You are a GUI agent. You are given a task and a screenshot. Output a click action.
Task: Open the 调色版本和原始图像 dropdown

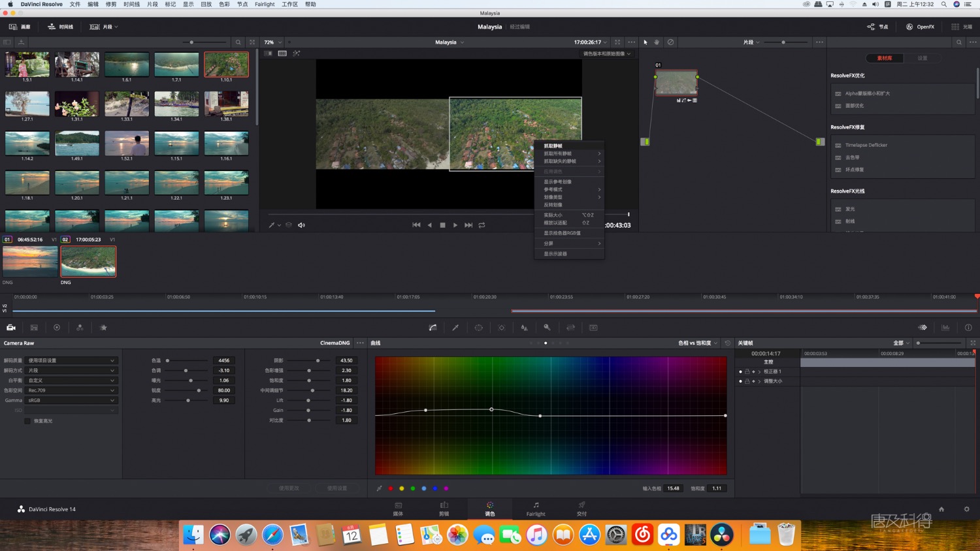tap(607, 54)
